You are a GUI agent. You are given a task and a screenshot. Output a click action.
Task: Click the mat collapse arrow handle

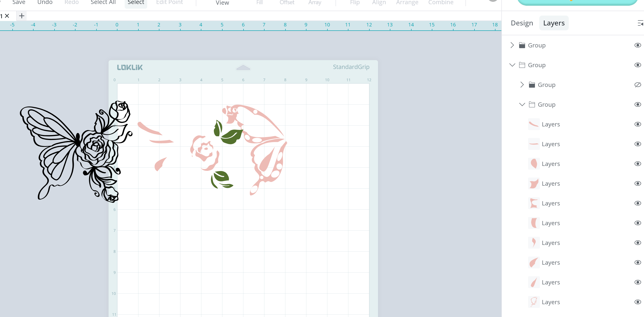pyautogui.click(x=243, y=68)
